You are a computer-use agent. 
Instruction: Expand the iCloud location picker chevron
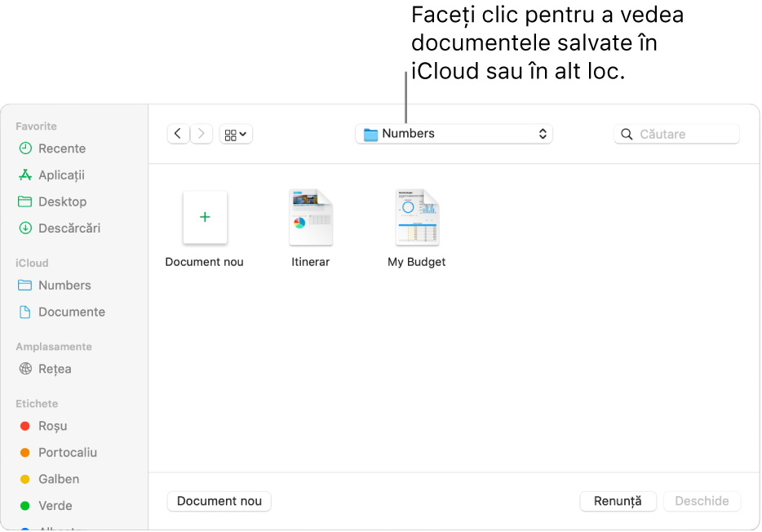coord(543,133)
